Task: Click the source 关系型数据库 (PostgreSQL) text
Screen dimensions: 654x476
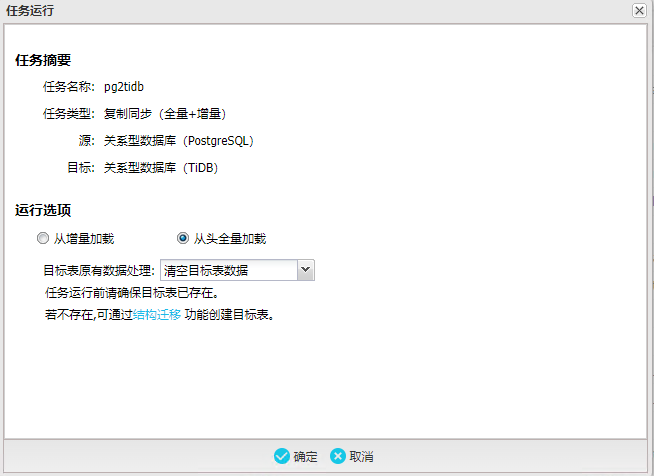Action: click(179, 141)
